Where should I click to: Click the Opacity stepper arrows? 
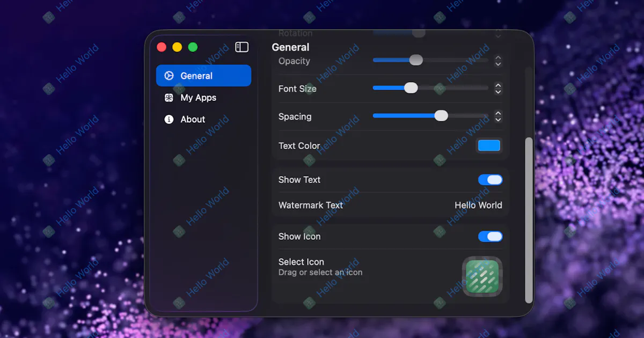point(498,61)
